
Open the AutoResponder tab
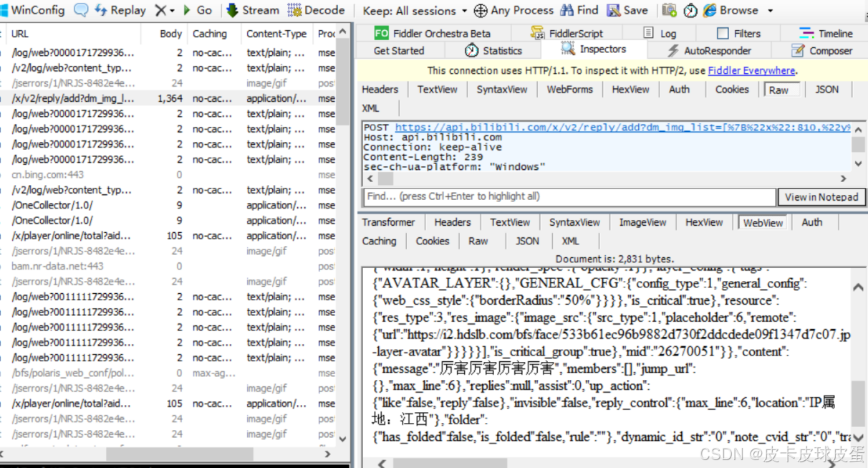coord(709,51)
